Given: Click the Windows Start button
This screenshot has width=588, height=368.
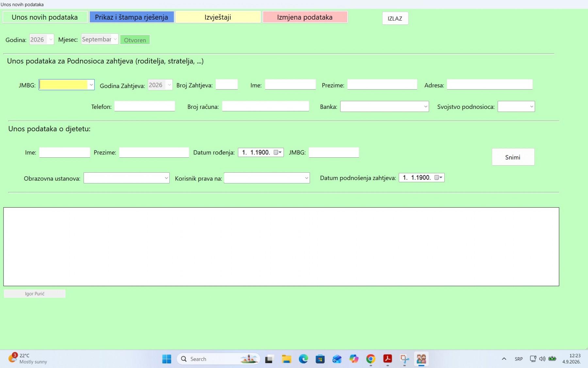Looking at the screenshot, I should (x=167, y=359).
